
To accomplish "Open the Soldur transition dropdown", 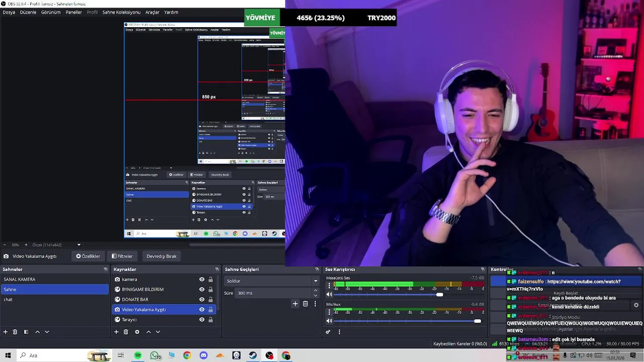I will click(x=272, y=281).
